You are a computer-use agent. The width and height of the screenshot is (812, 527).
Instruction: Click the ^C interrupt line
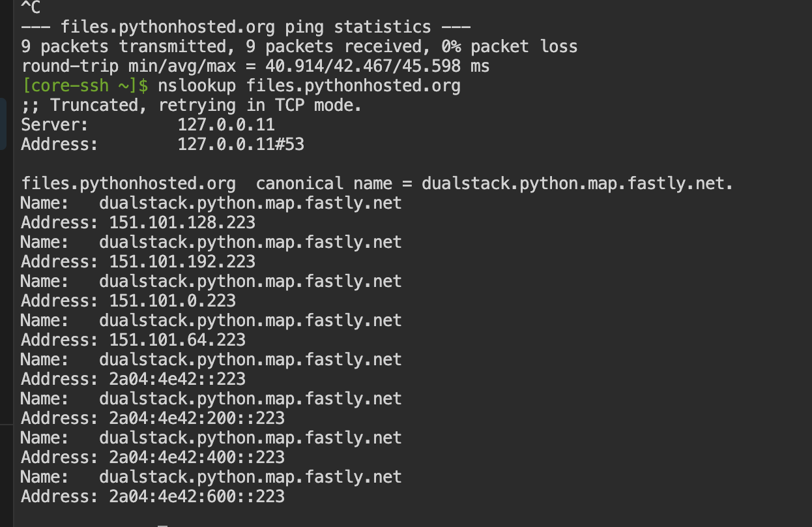pos(31,8)
